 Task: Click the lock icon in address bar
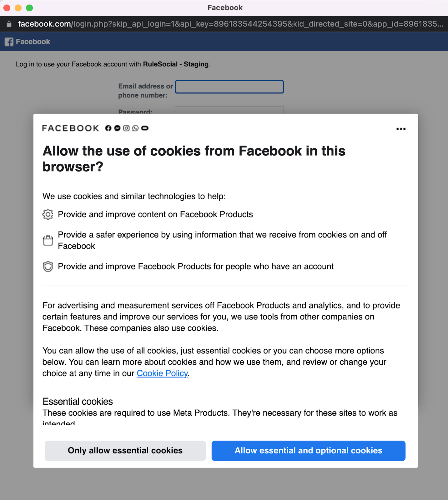(9, 24)
